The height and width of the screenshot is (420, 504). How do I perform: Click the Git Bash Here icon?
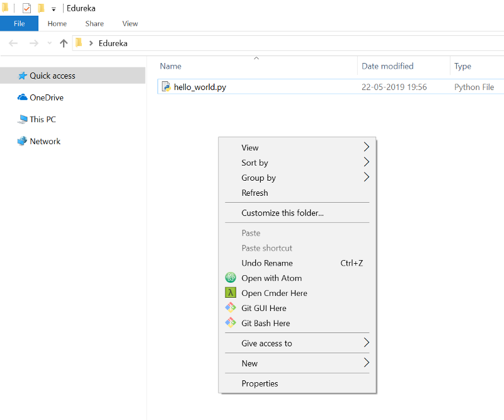click(230, 323)
